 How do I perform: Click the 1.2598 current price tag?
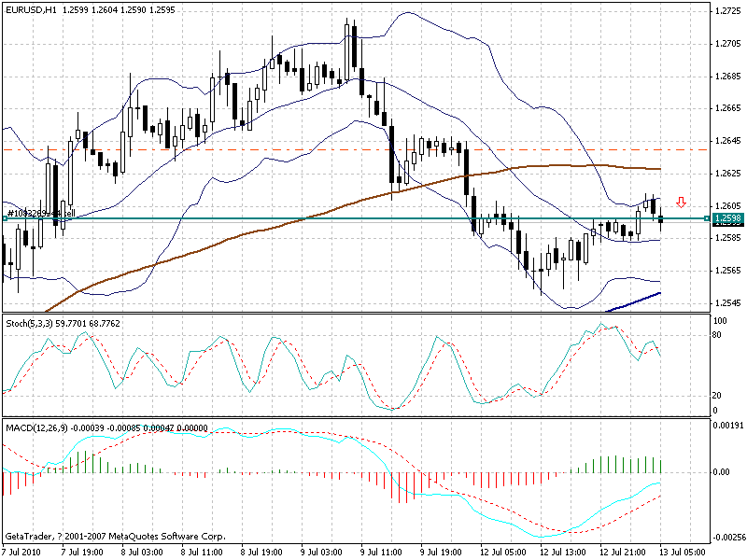(x=728, y=218)
